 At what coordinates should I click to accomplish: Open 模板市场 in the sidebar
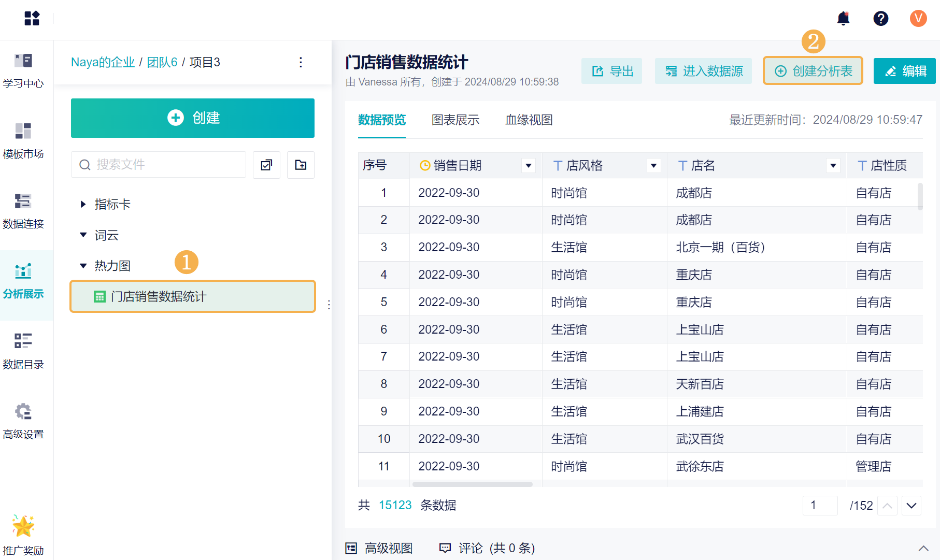coord(23,140)
